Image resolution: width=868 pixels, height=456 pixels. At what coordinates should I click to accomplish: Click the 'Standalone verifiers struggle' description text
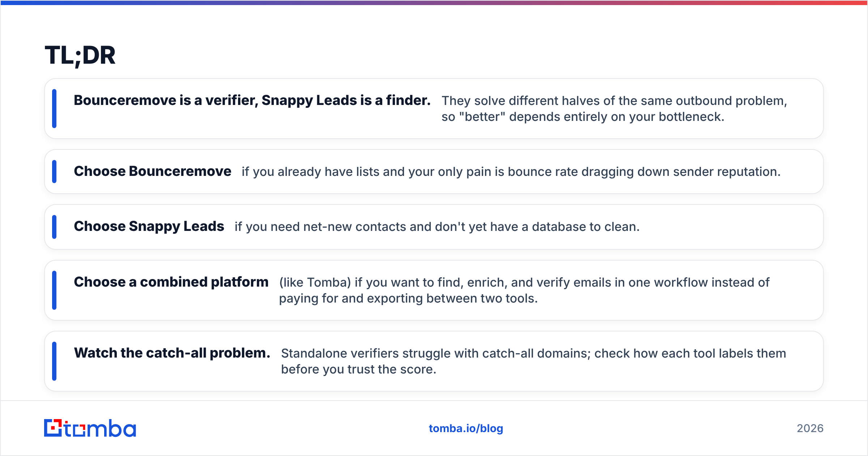point(533,361)
